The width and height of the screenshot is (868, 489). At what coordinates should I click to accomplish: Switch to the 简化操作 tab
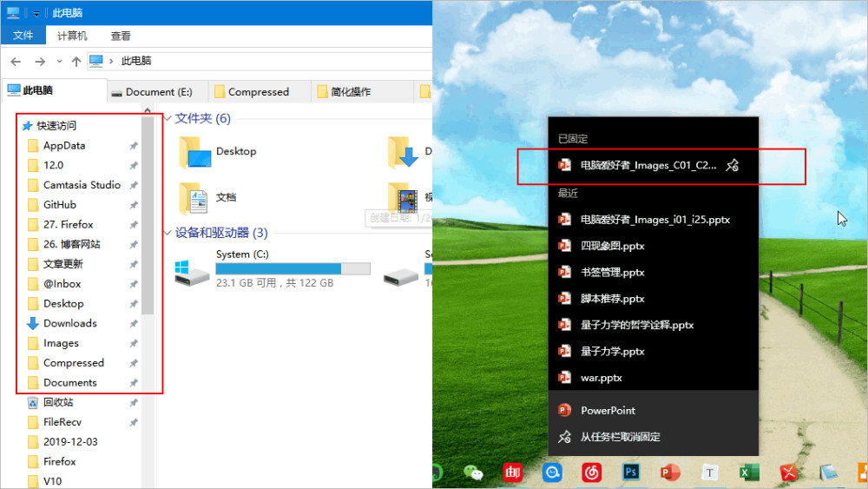(362, 92)
